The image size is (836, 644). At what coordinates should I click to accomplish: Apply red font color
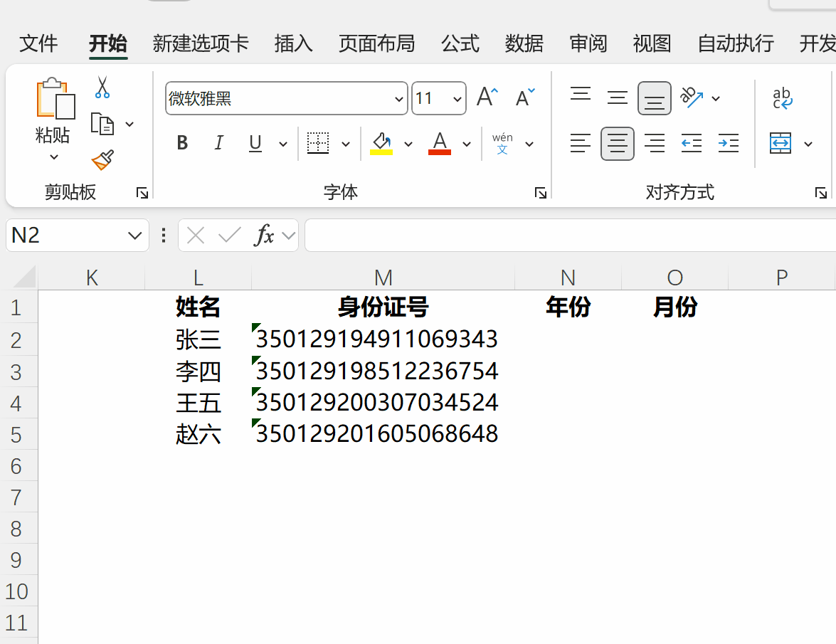click(x=439, y=143)
